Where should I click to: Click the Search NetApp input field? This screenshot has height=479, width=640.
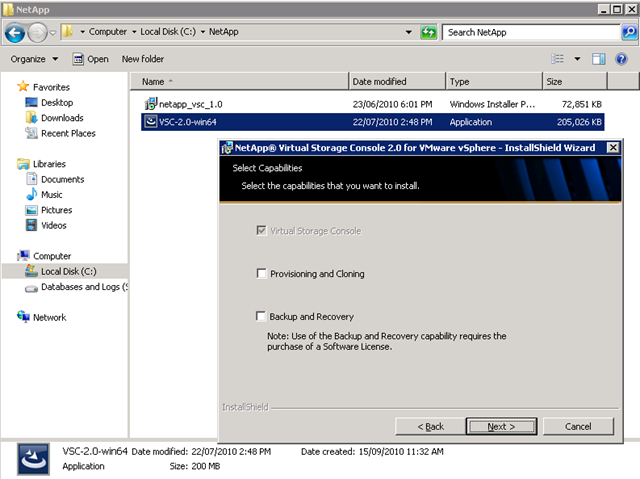[x=531, y=32]
